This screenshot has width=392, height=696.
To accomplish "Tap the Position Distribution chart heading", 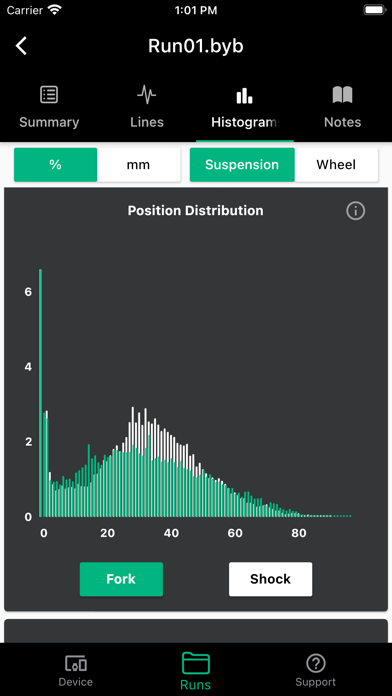I will pos(195,210).
